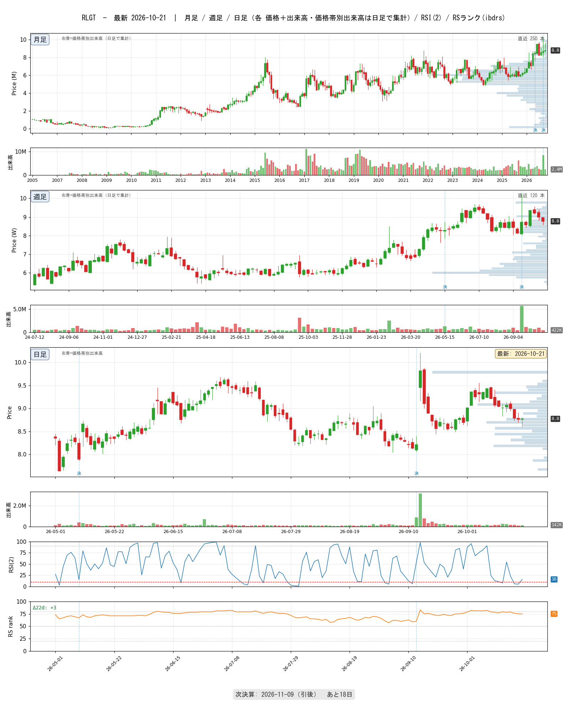The image size is (588, 706).
Task: Click the Price (W) axis title
Action: coord(14,240)
